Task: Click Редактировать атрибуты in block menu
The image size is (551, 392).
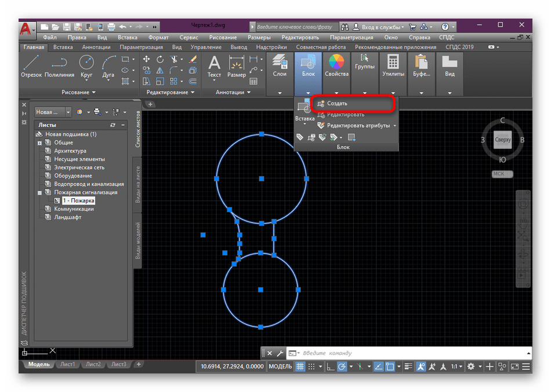Action: click(x=358, y=125)
